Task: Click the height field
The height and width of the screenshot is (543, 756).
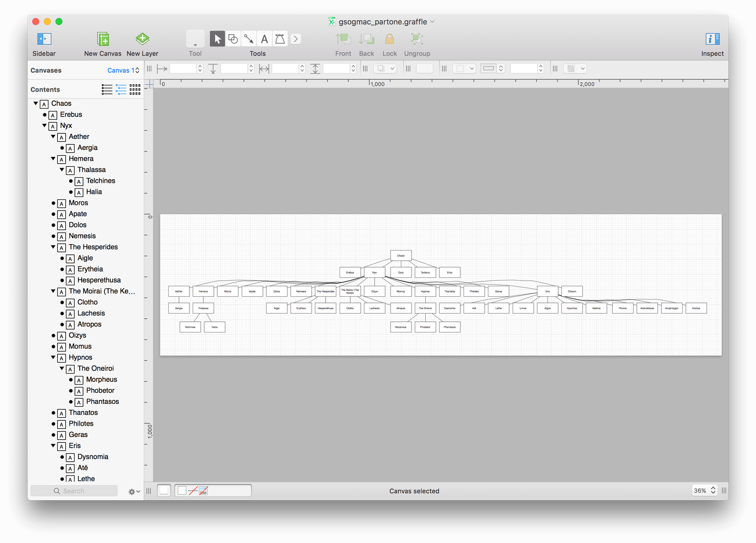Action: 336,68
